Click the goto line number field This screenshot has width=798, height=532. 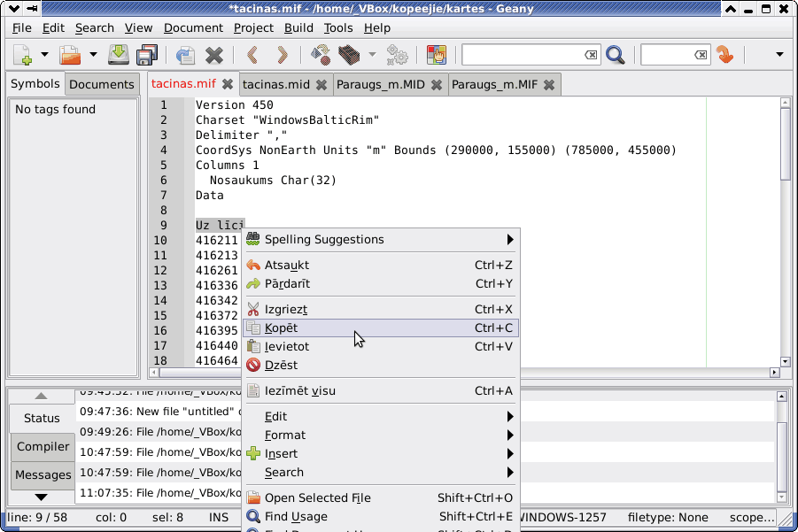[x=667, y=54]
